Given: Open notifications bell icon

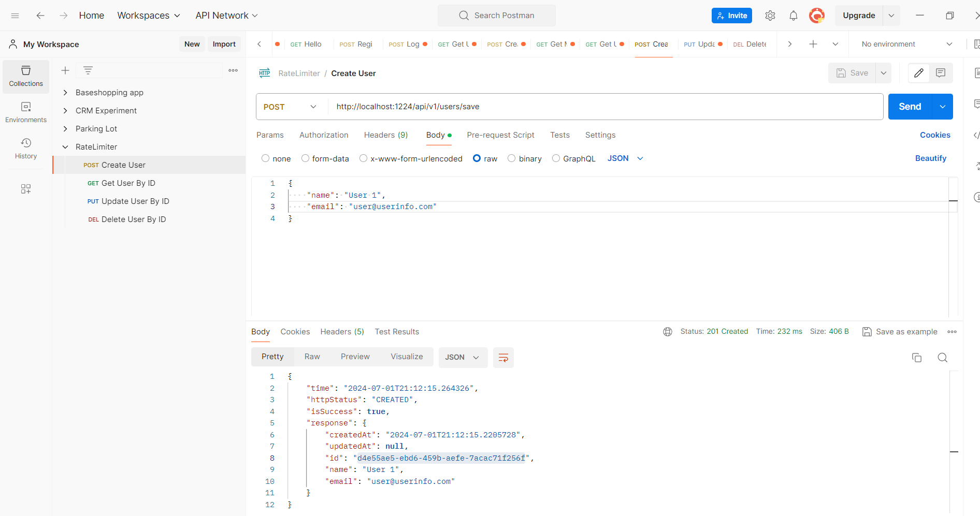Looking at the screenshot, I should point(794,16).
